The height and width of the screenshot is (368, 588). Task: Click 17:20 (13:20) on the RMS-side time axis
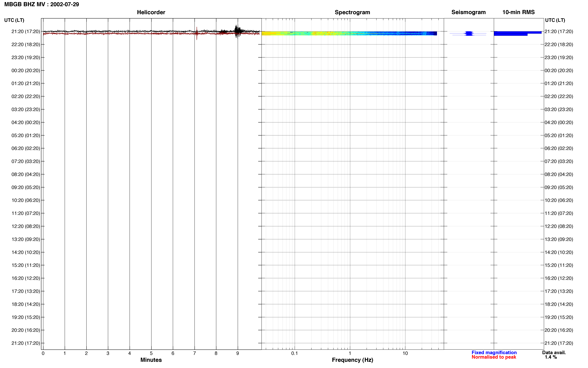(x=559, y=291)
